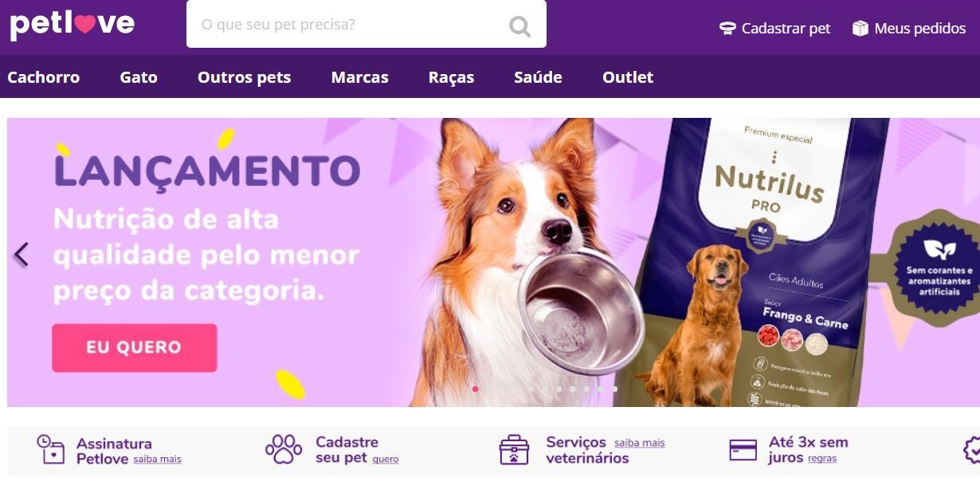The height and width of the screenshot is (497, 980).
Task: Click the pet collar Cadastrar pet icon
Action: pyautogui.click(x=727, y=29)
